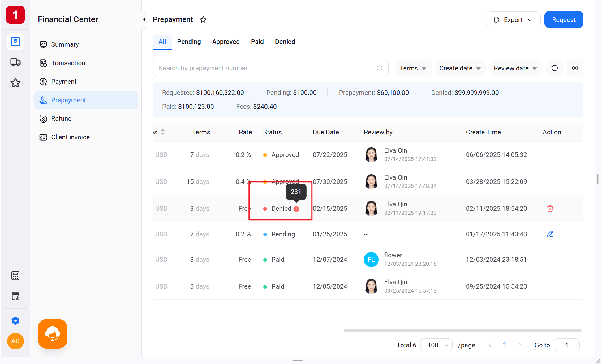
Task: Click the 15 days terms cell
Action: point(198,182)
